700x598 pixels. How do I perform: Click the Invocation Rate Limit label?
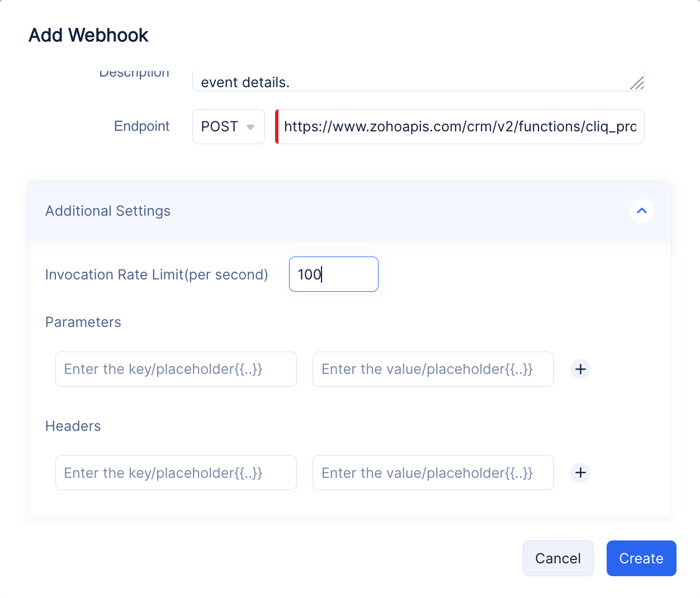(x=157, y=274)
